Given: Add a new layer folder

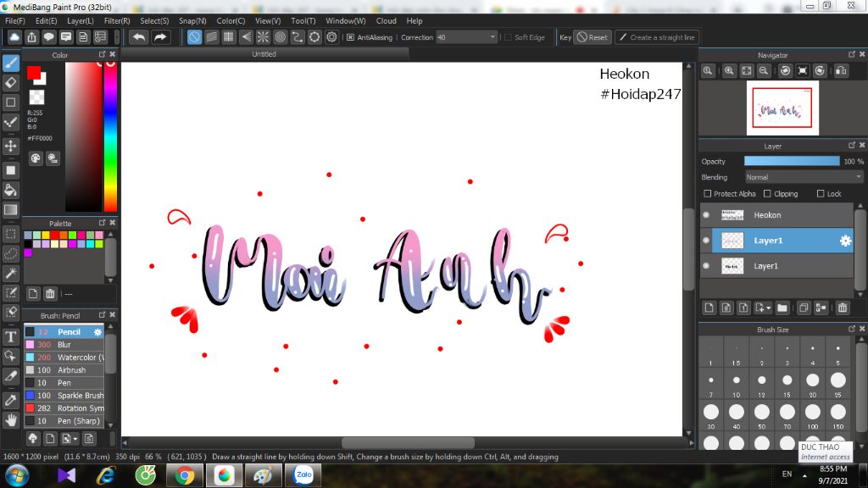Looking at the screenshot, I should (782, 308).
